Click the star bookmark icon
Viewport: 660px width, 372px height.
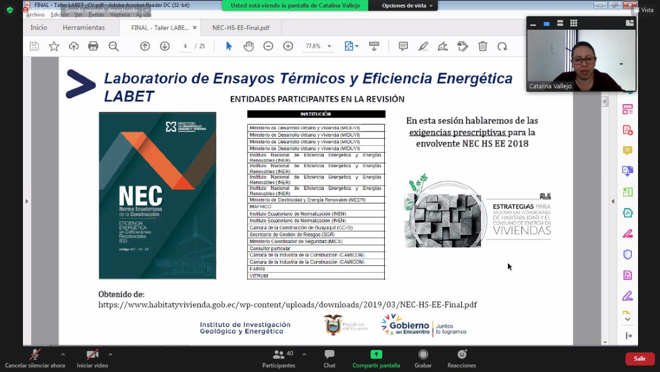pos(54,46)
